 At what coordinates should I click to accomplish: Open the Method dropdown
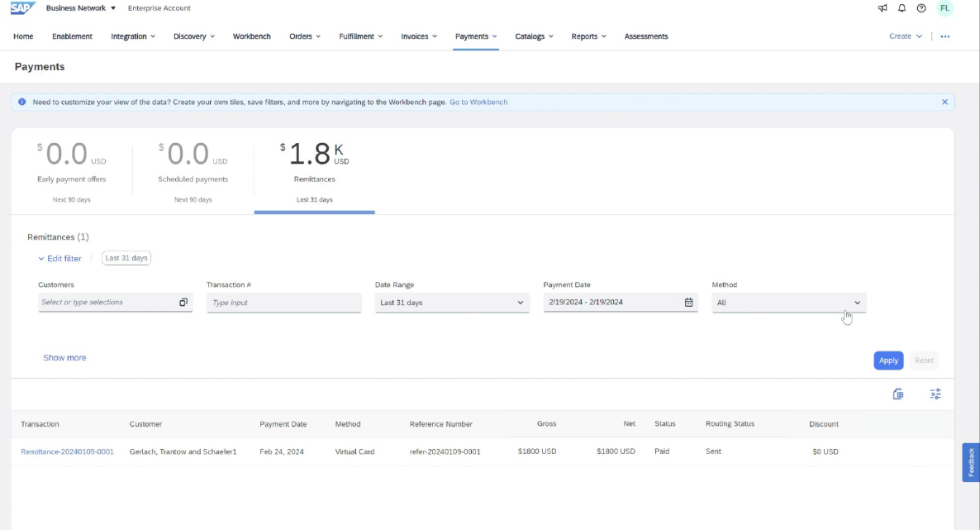click(789, 303)
